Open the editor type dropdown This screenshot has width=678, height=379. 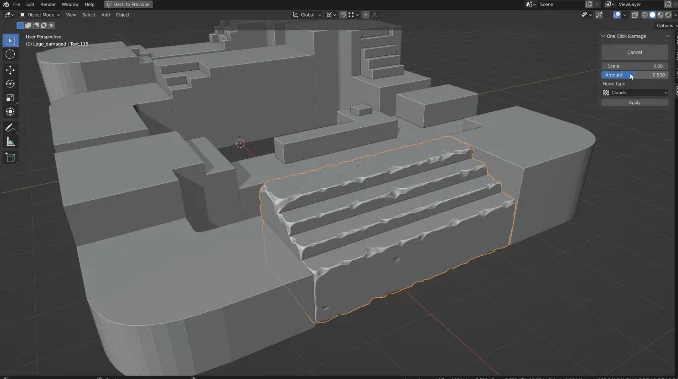point(9,15)
